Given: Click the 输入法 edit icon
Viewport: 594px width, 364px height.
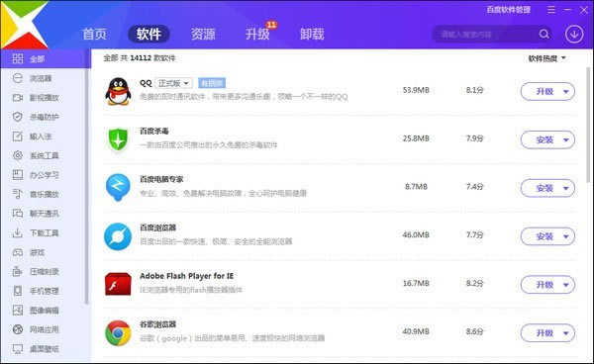Looking at the screenshot, I should pos(18,136).
